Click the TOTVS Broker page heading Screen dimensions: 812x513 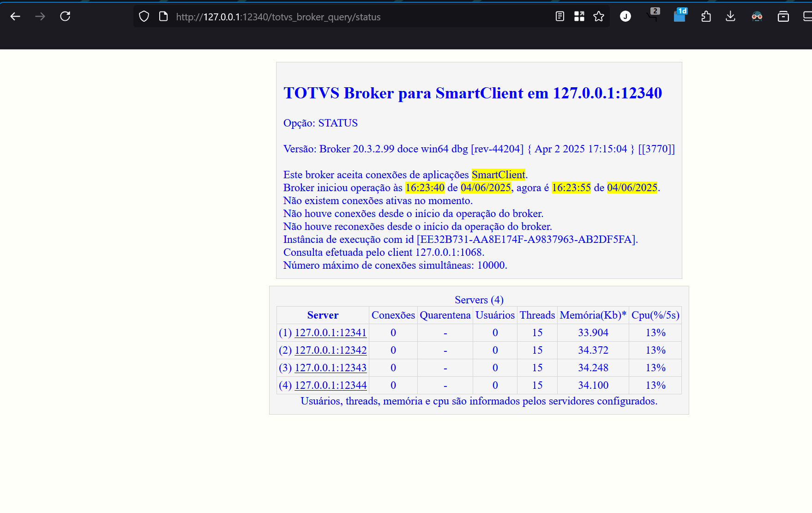[x=473, y=93]
